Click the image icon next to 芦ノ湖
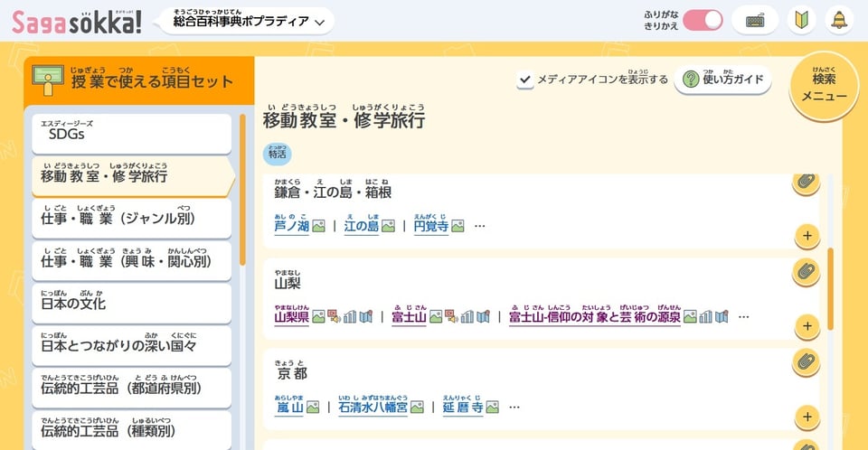 click(x=318, y=226)
